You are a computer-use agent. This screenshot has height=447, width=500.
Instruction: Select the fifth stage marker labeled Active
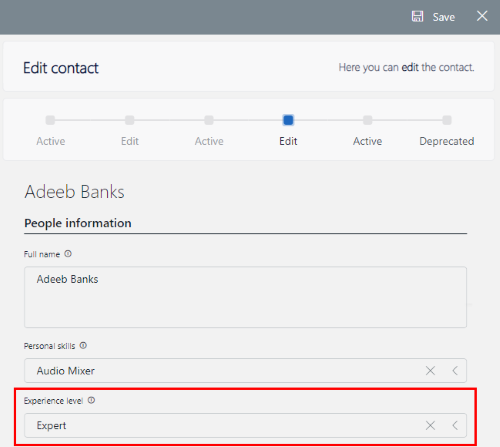[x=368, y=120]
